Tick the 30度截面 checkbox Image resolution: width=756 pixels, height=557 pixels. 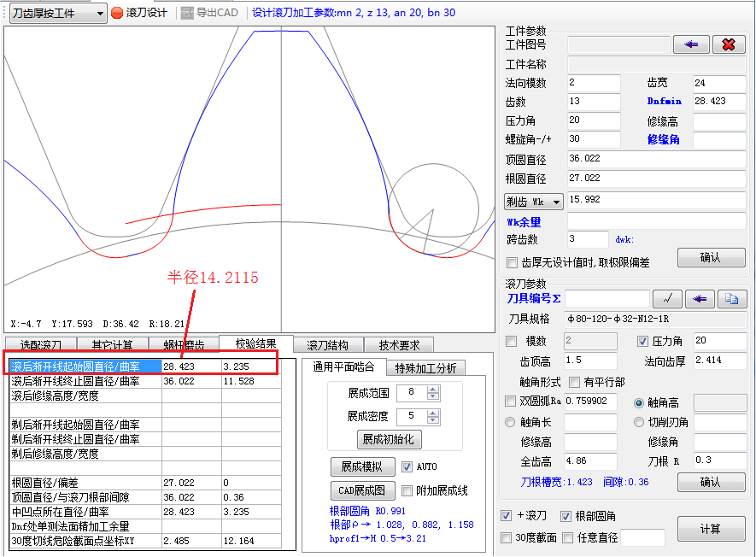(507, 537)
